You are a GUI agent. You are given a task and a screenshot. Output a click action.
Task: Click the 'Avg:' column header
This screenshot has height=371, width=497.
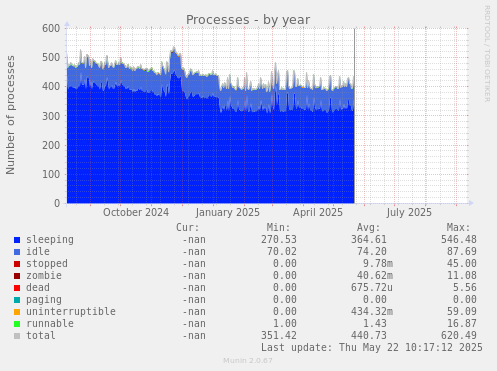coord(368,228)
